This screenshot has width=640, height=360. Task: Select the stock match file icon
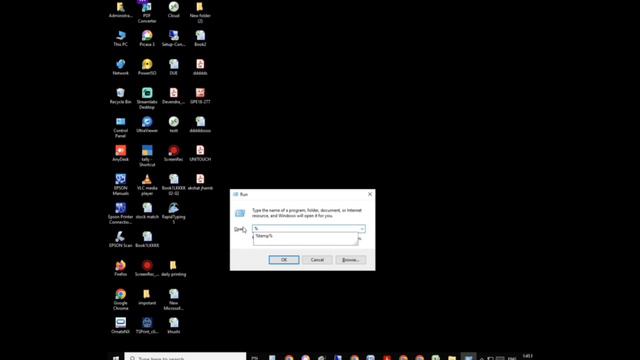click(x=147, y=211)
